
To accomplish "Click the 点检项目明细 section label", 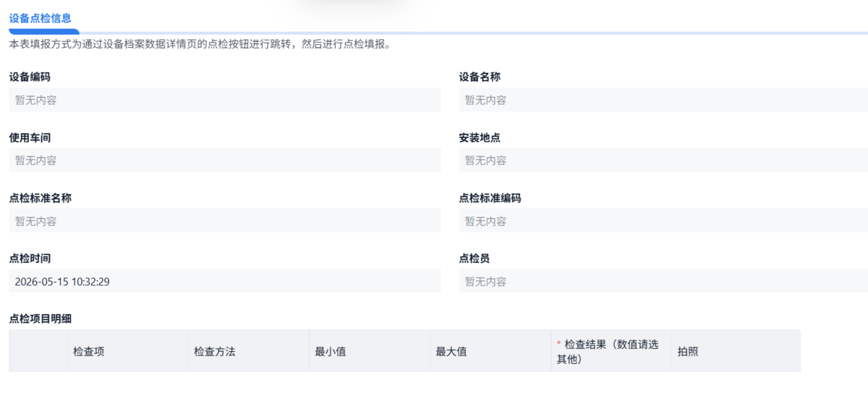I will (x=41, y=318).
